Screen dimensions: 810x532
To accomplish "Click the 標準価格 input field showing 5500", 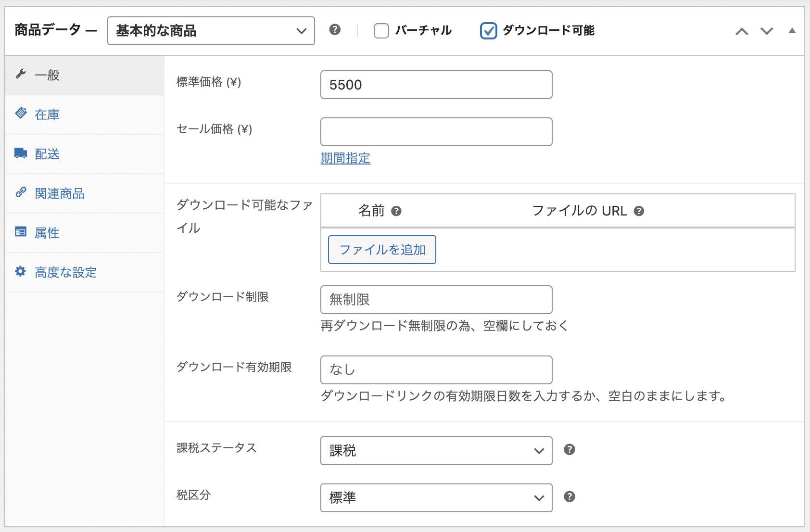I will click(x=436, y=85).
